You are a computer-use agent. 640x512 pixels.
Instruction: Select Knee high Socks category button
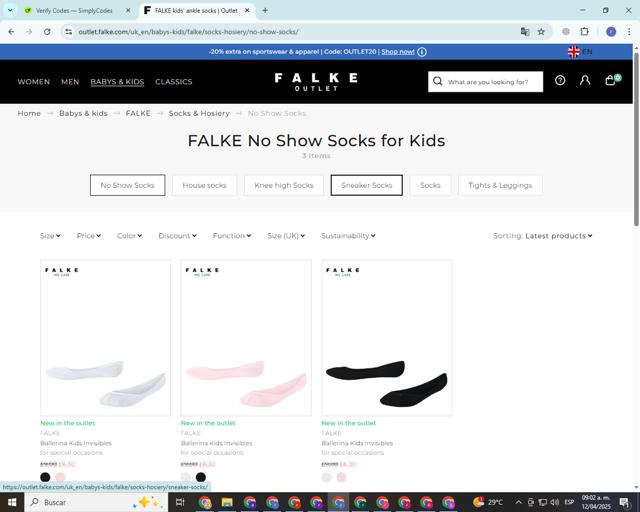point(284,185)
